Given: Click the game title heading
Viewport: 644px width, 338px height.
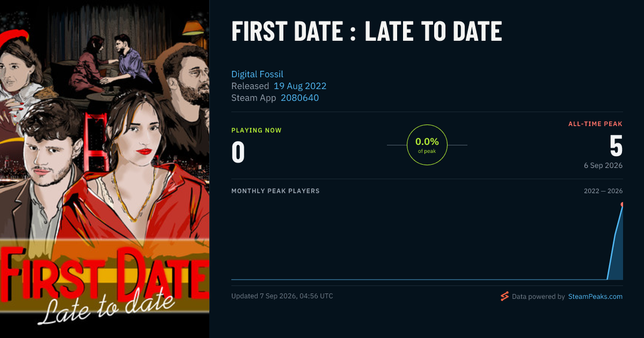Looking at the screenshot, I should [x=367, y=32].
